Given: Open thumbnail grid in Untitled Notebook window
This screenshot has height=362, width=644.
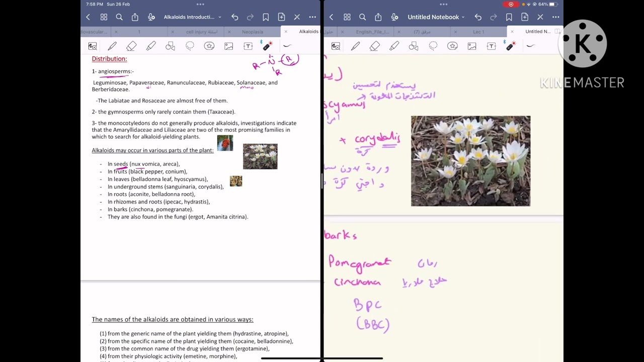Looking at the screenshot, I should coord(347,17).
